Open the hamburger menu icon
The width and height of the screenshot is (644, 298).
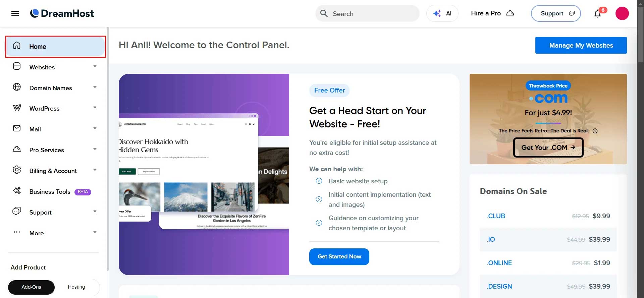(x=15, y=14)
